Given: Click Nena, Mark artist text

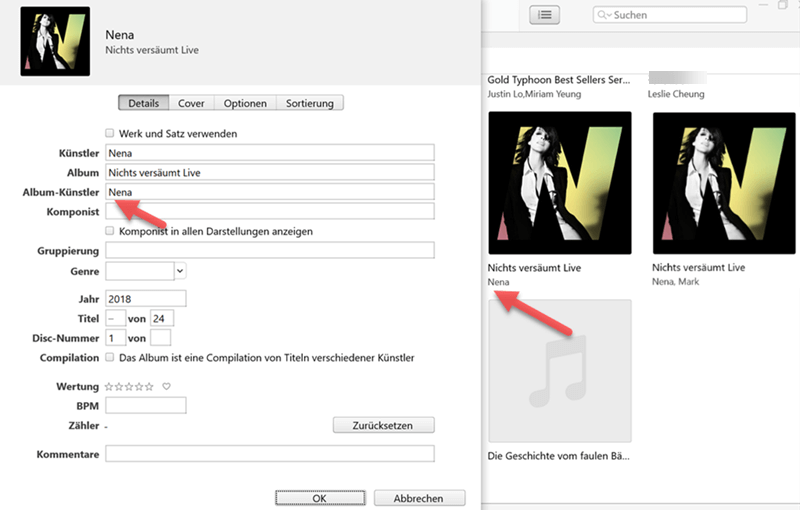Looking at the screenshot, I should (676, 282).
